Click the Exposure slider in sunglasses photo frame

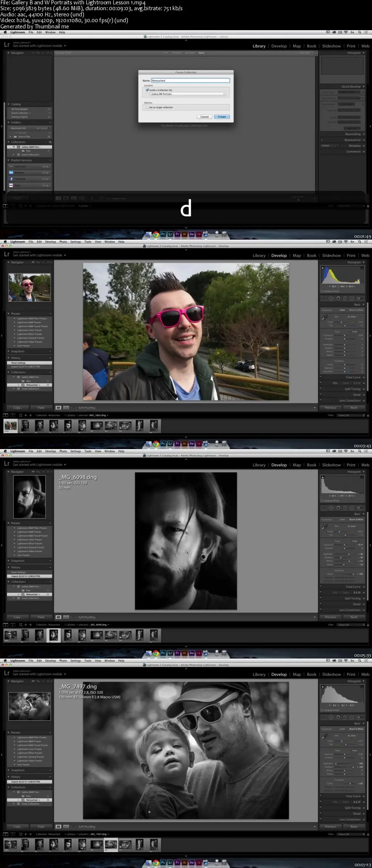click(x=344, y=335)
